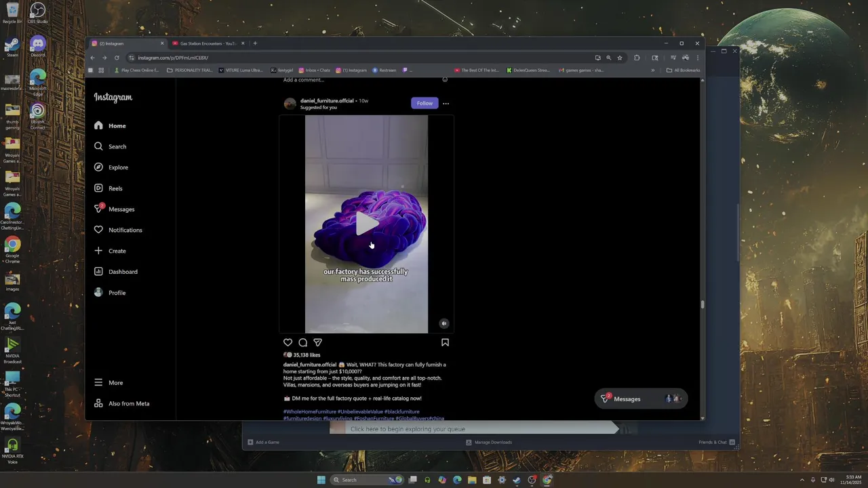The image size is (868, 488).
Task: Like the daniel_furniture post with the heart
Action: coord(288,342)
